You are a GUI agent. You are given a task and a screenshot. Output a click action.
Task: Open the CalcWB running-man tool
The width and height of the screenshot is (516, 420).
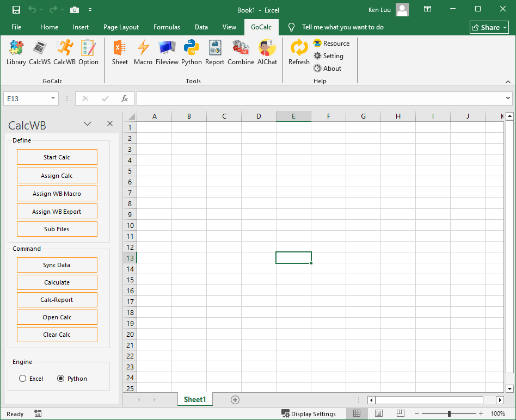pos(64,53)
